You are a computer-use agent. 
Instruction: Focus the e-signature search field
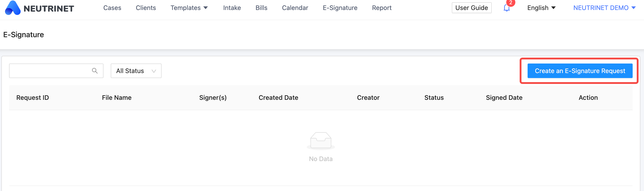coord(50,71)
